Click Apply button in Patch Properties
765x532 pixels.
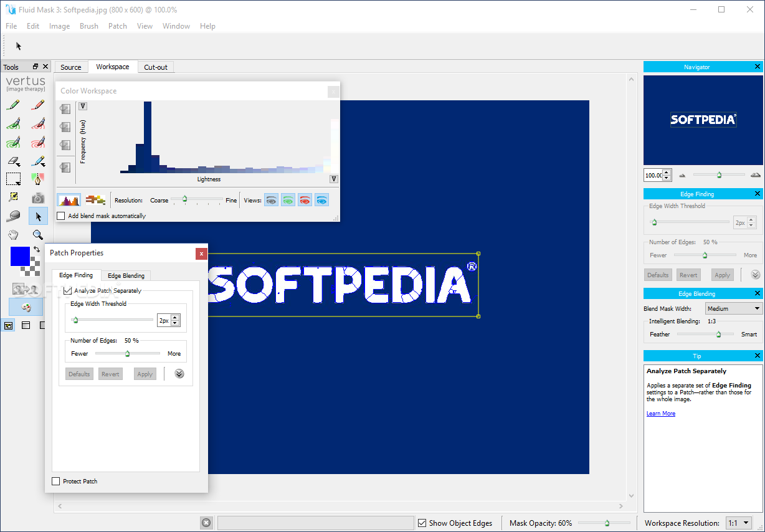click(145, 374)
